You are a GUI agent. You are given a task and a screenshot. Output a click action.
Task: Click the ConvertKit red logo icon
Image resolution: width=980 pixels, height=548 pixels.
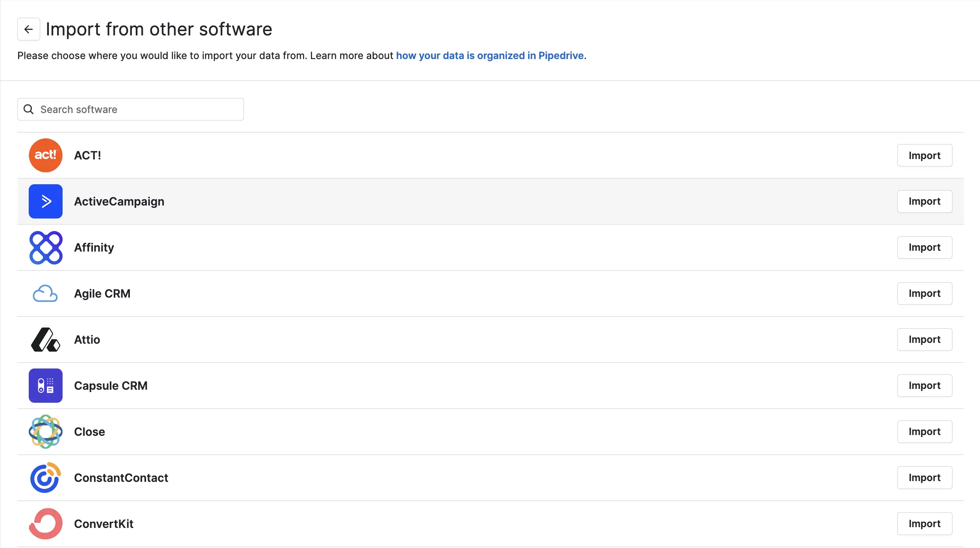pyautogui.click(x=46, y=524)
